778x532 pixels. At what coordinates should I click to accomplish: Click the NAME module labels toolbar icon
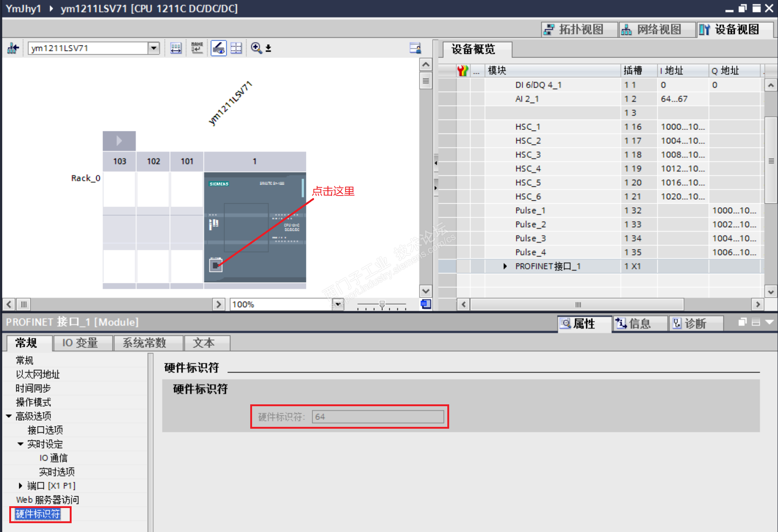pyautogui.click(x=197, y=48)
